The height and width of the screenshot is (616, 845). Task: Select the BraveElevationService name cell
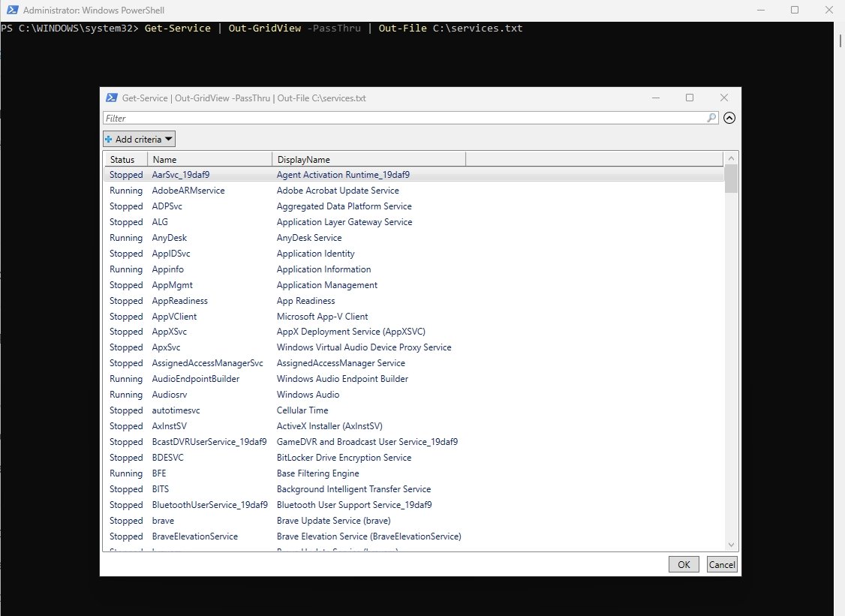(194, 536)
